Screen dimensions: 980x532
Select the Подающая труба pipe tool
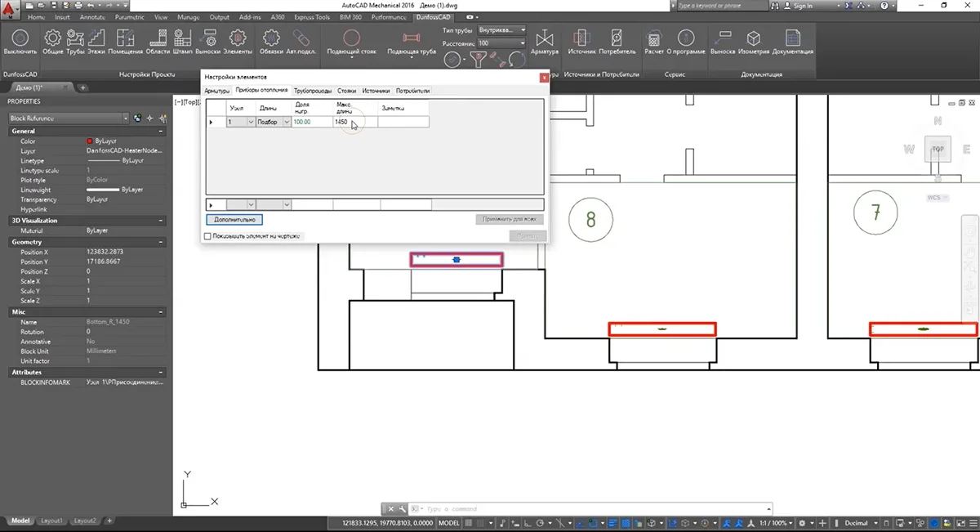point(412,38)
